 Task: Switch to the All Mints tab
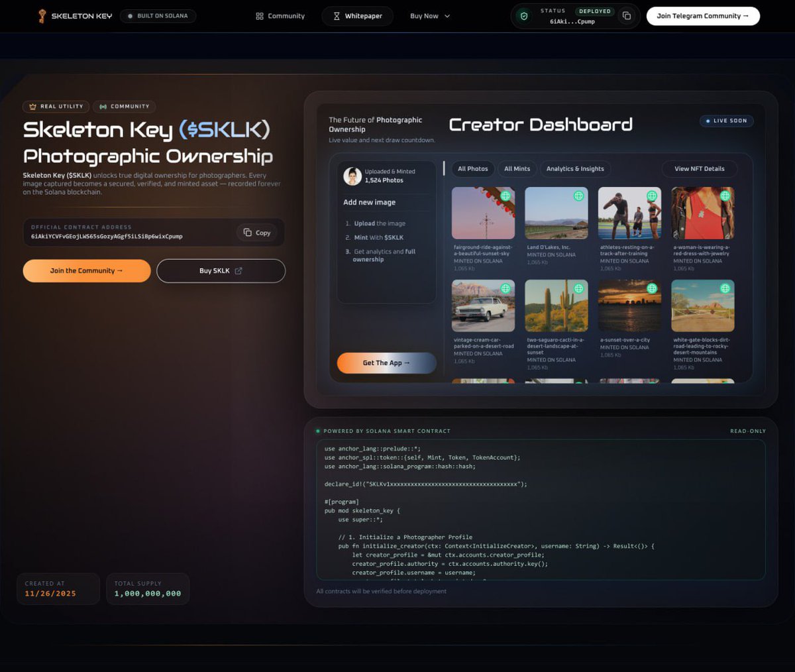pyautogui.click(x=517, y=169)
